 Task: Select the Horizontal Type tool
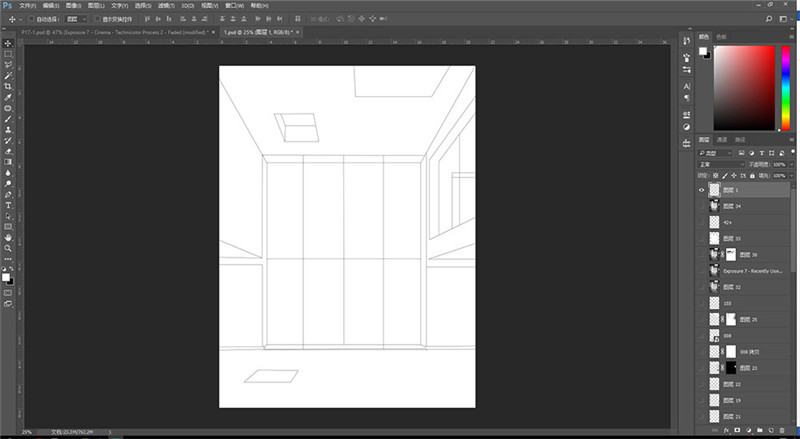[x=8, y=205]
